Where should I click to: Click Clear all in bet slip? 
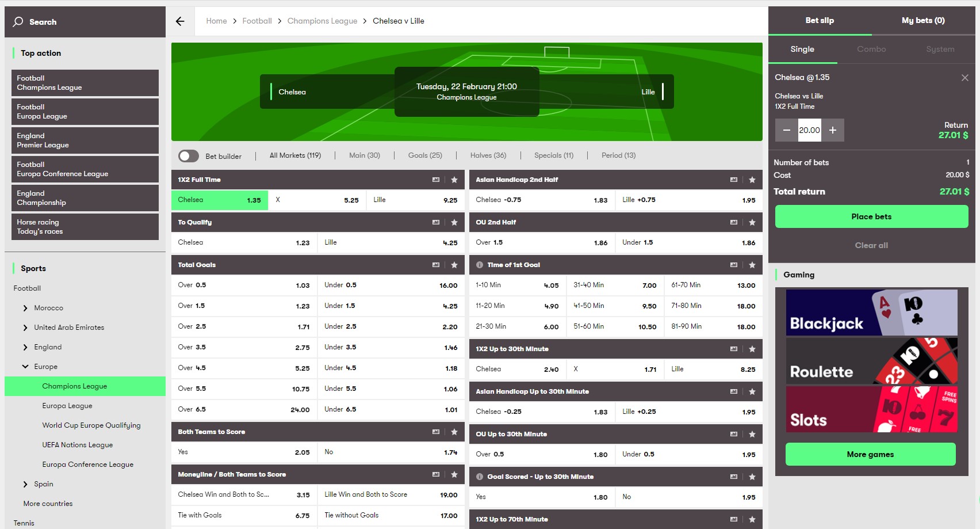871,245
